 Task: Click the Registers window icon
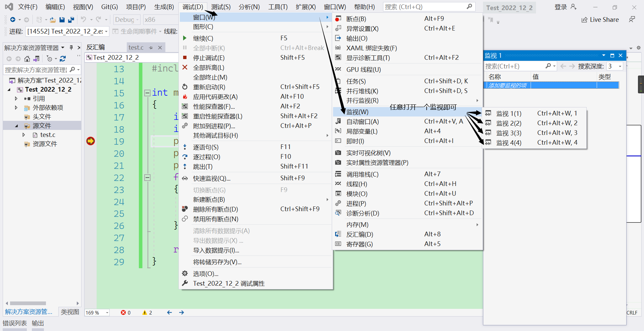(x=338, y=244)
